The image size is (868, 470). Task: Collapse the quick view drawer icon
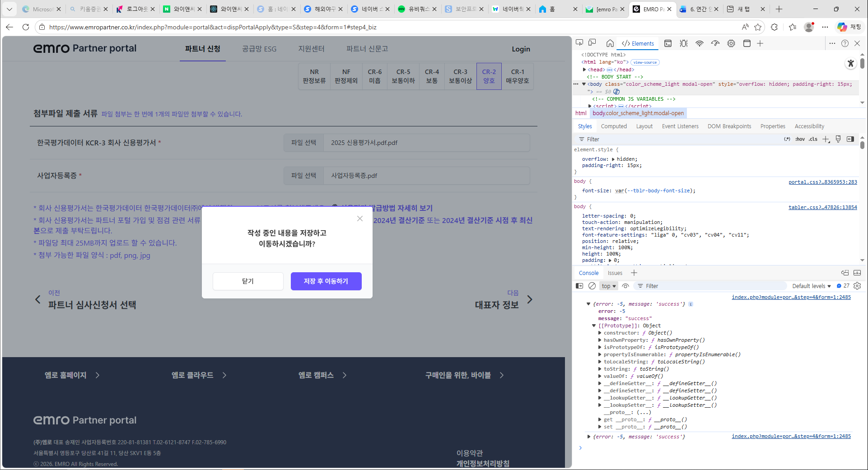857,273
